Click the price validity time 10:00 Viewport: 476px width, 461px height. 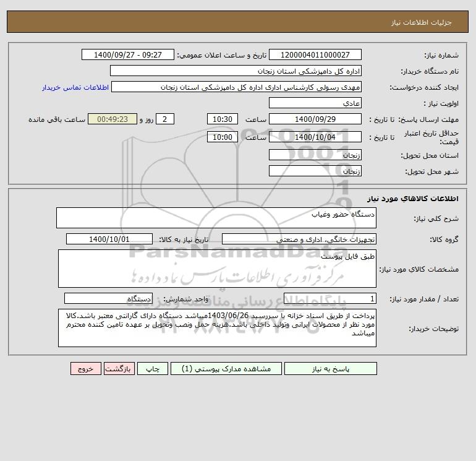click(222, 137)
